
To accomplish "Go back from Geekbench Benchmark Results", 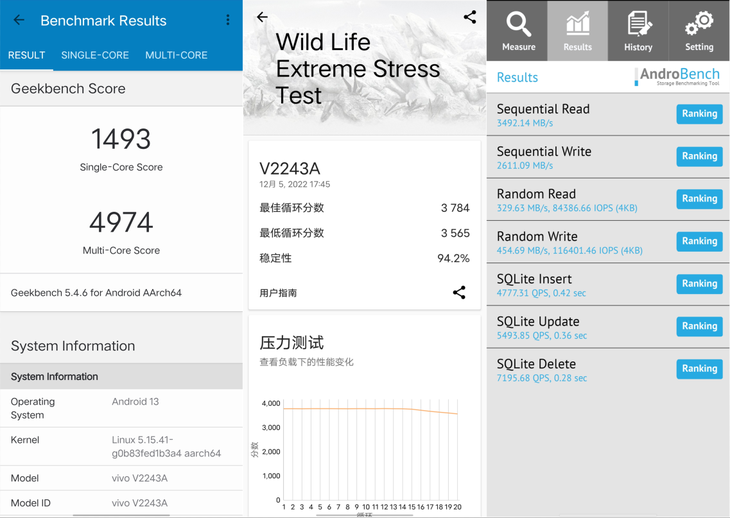I will tap(19, 20).
